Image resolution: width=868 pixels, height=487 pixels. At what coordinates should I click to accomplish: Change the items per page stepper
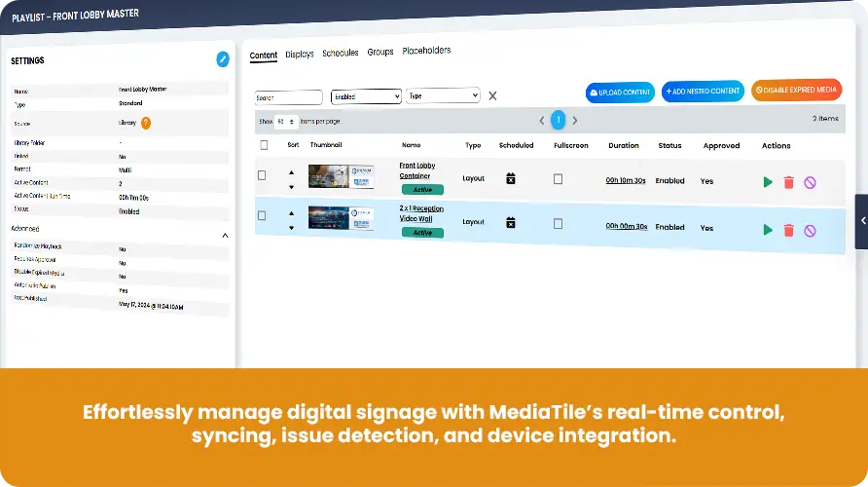click(x=286, y=122)
